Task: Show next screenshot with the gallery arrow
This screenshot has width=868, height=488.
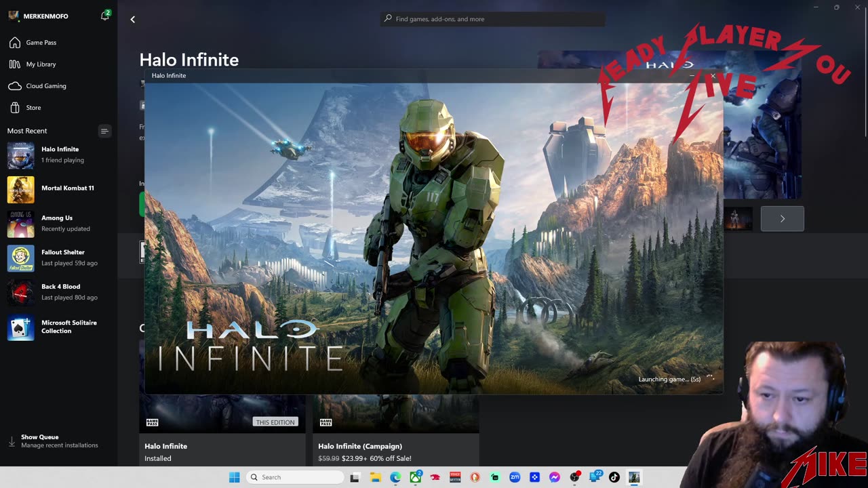Action: [x=782, y=218]
